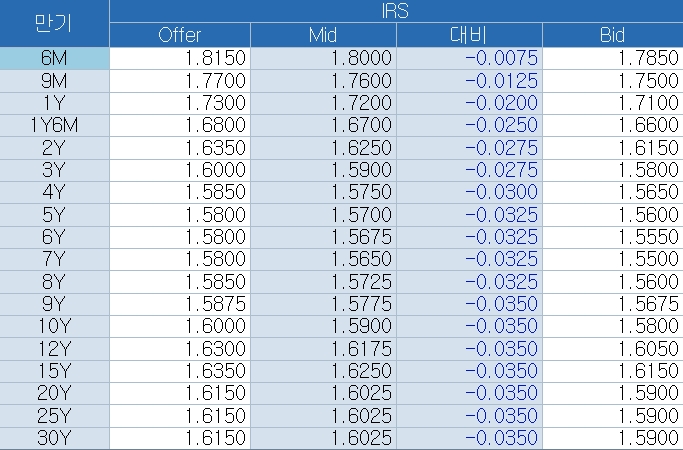Select the highlighted 6M maturity row label
683x450 pixels.
(54, 58)
